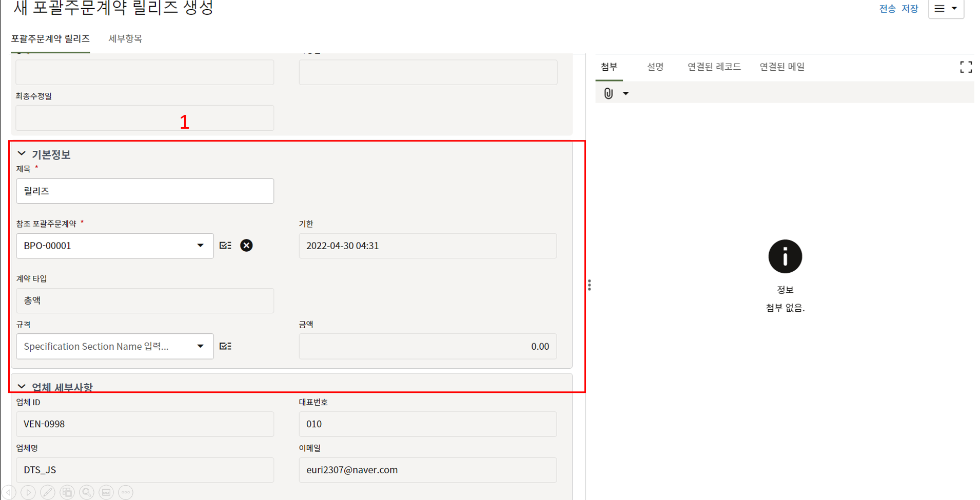The height and width of the screenshot is (500, 980).
Task: Go to next slide arrow button
Action: (x=28, y=492)
